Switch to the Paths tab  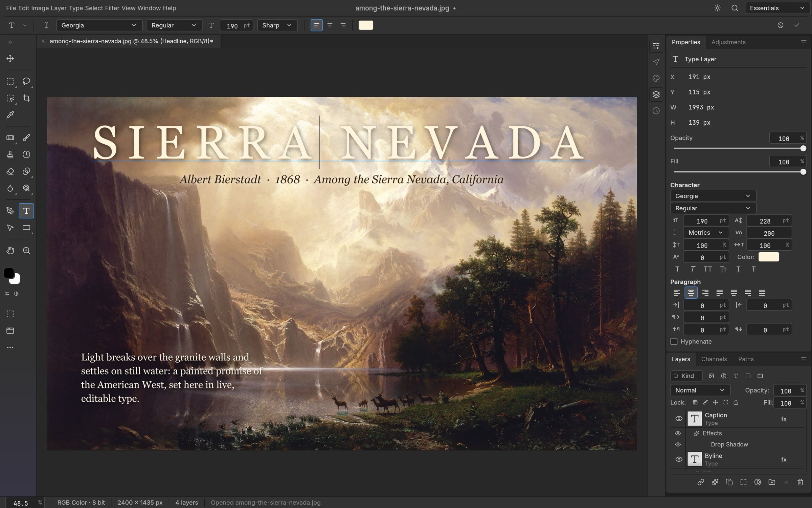click(746, 359)
